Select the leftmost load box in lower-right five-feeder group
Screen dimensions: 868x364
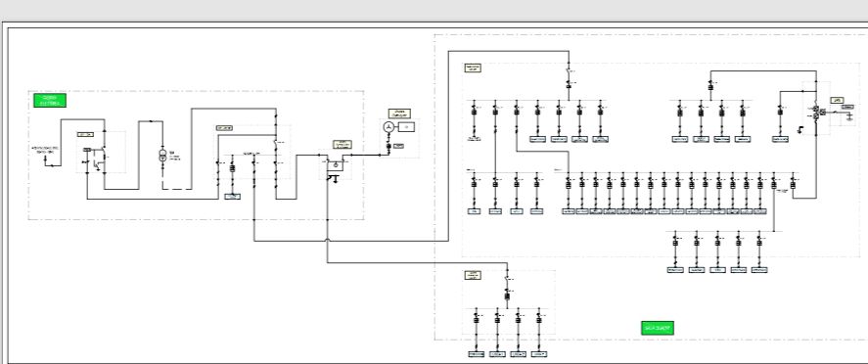pyautogui.click(x=675, y=270)
